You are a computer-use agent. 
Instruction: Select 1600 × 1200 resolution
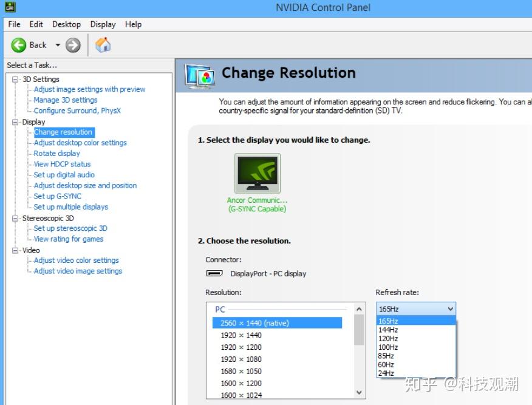point(241,383)
